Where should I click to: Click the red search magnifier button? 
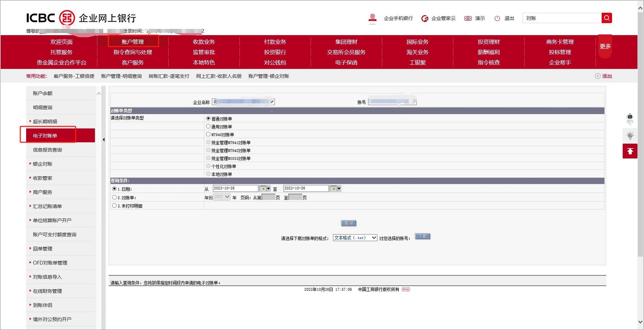(606, 18)
